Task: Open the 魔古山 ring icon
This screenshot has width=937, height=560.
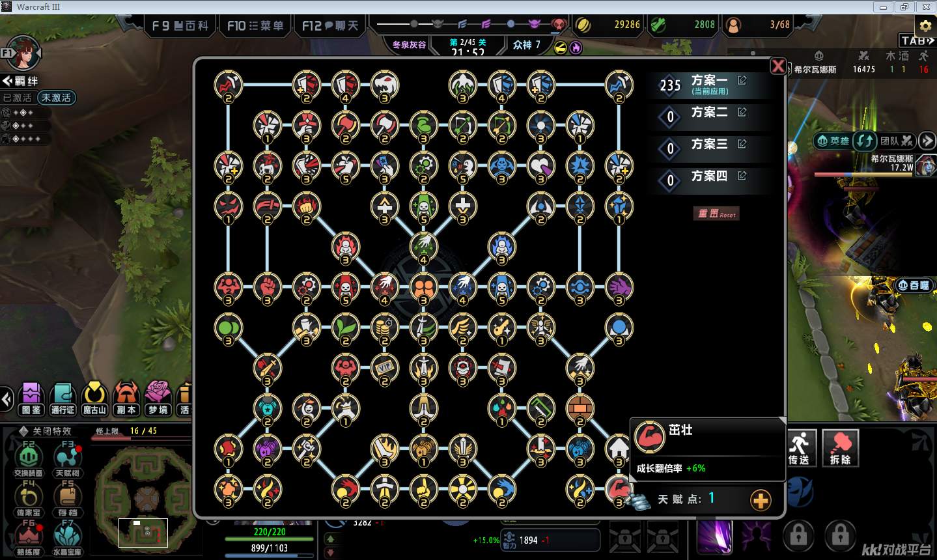Action: 94,399
